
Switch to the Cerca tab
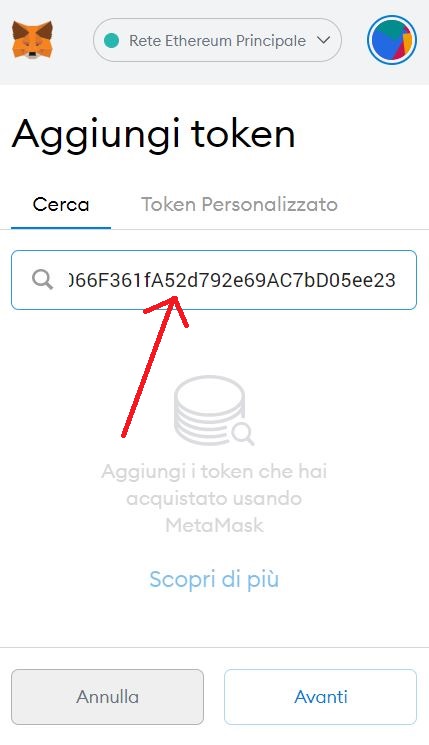[61, 205]
